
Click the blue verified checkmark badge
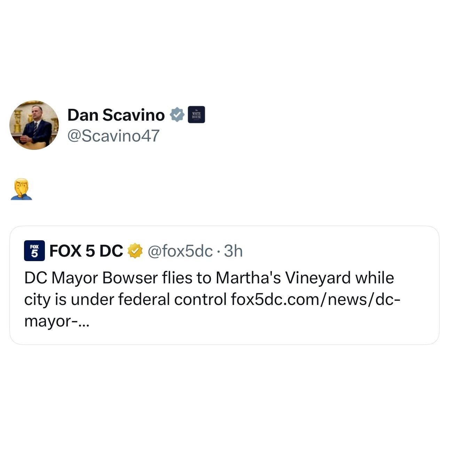(177, 115)
